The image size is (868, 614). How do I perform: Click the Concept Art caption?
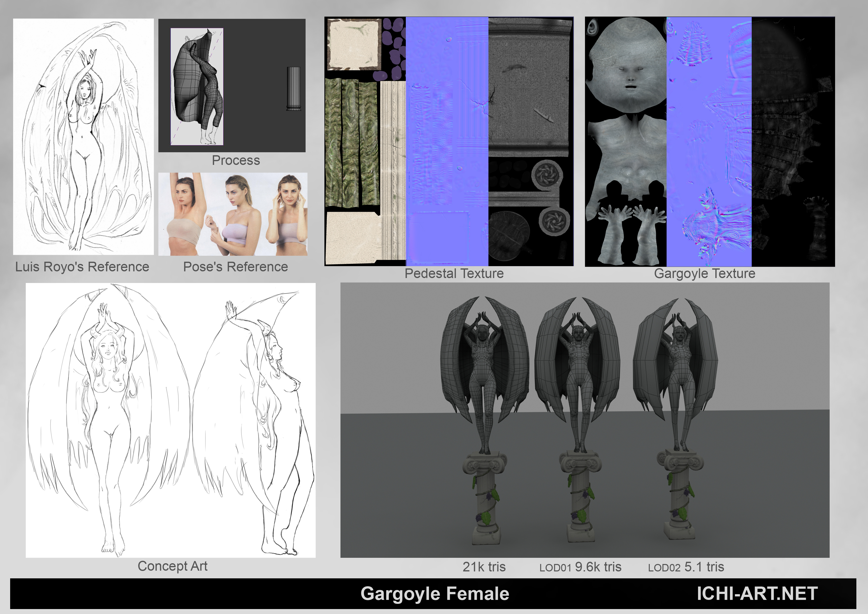tap(172, 566)
